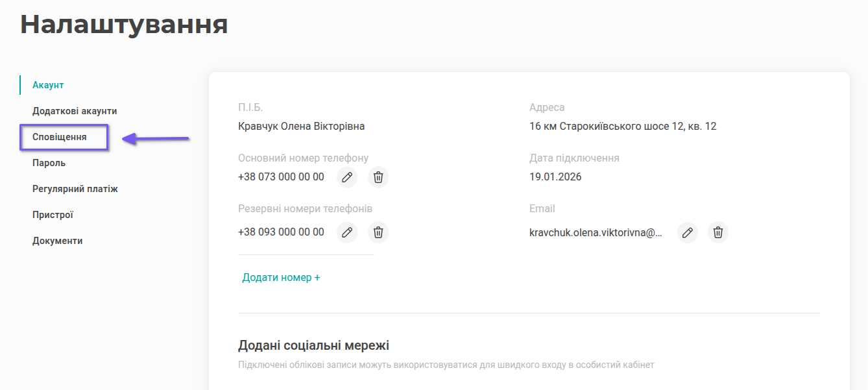Click the connection date 19.01.2026
The image size is (868, 390).
[x=555, y=177]
